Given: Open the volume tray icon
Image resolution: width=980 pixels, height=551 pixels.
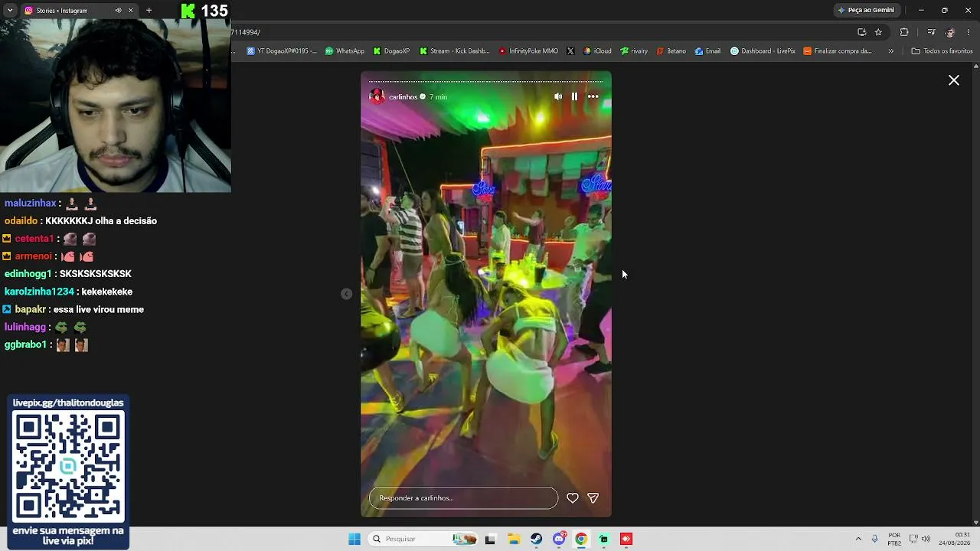Looking at the screenshot, I should 926,539.
